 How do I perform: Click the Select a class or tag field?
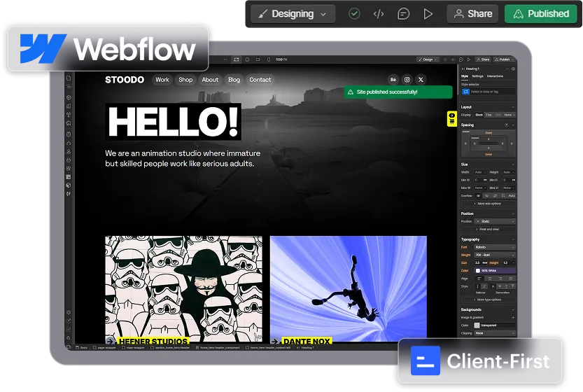(x=489, y=92)
